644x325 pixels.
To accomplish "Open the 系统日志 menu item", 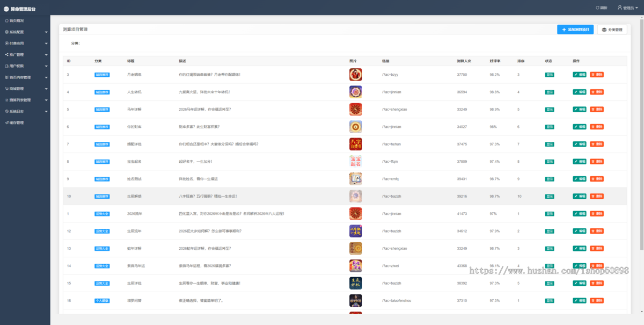I will (x=25, y=111).
